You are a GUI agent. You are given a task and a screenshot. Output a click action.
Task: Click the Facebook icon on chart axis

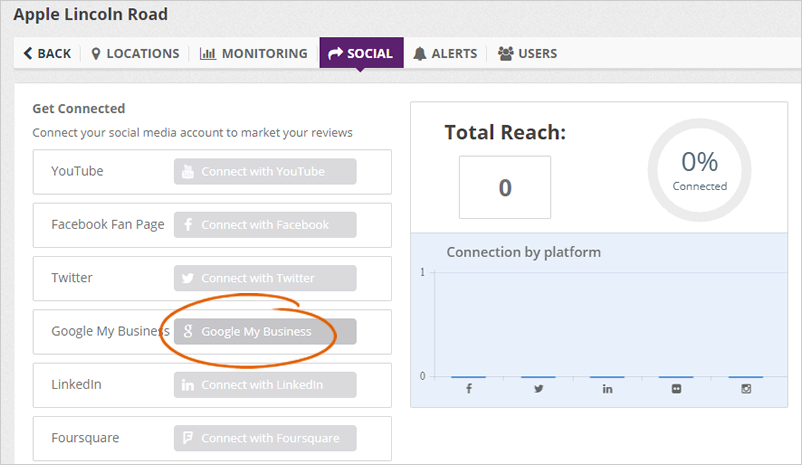pos(469,388)
